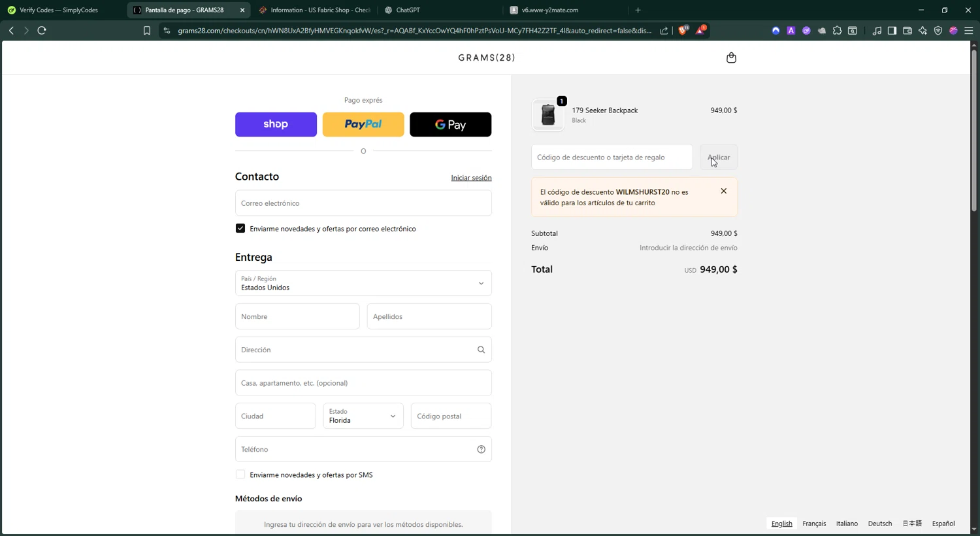
Task: Toggle the browser sidebar panel icon
Action: [892, 31]
